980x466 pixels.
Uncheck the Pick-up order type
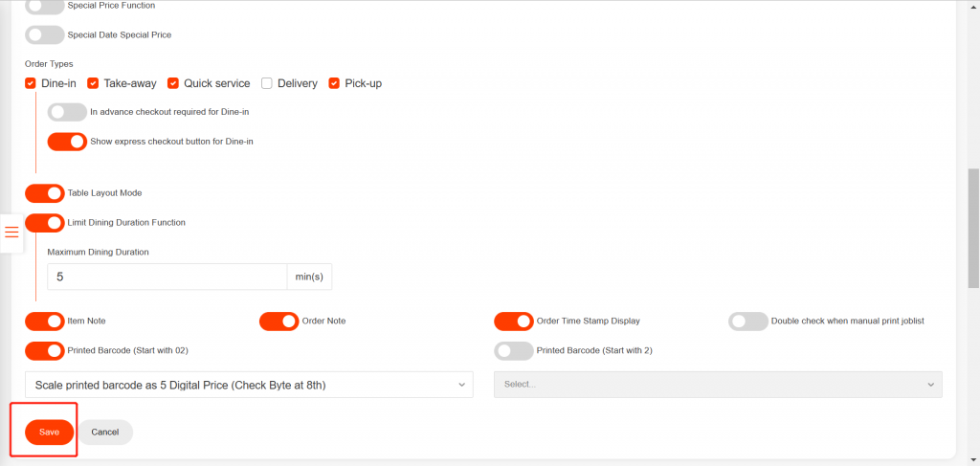[x=334, y=83]
